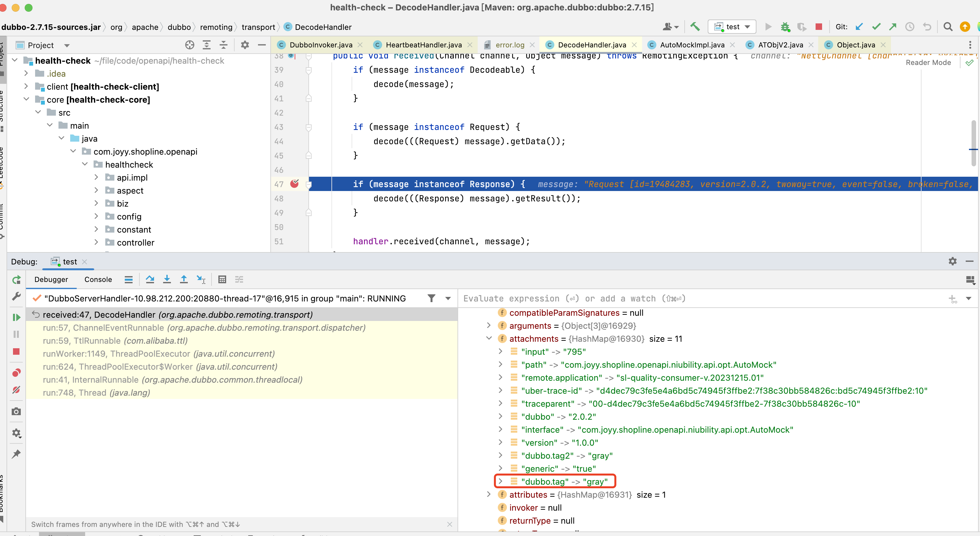Viewport: 980px width, 536px height.
Task: Open Debug panel settings gear
Action: [x=953, y=262]
